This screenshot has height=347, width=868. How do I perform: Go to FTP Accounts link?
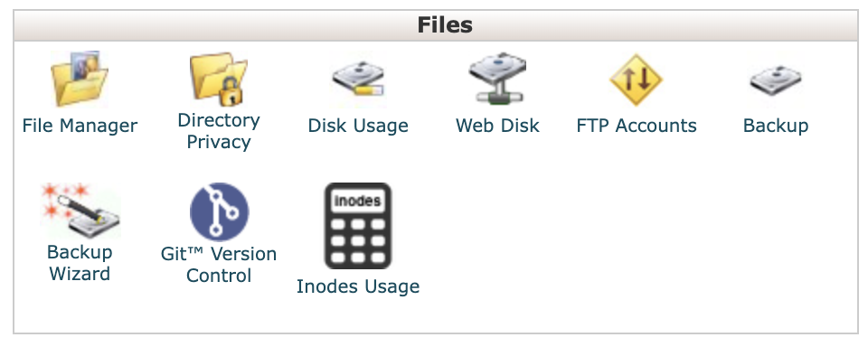pyautogui.click(x=637, y=125)
